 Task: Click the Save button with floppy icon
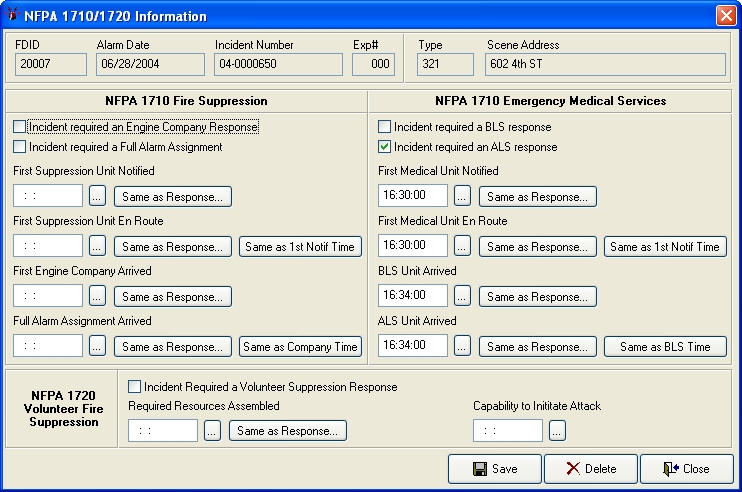tap(495, 469)
